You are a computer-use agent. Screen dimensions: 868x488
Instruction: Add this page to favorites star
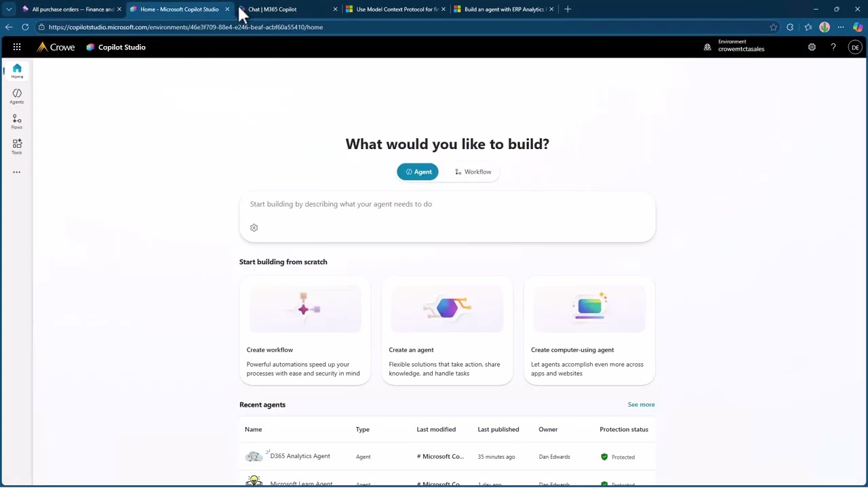coord(773,27)
